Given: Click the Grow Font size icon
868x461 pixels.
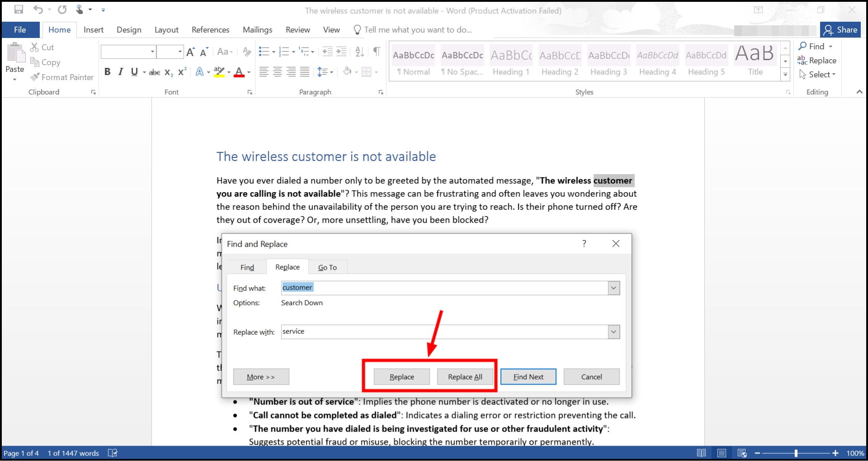Looking at the screenshot, I should [190, 52].
